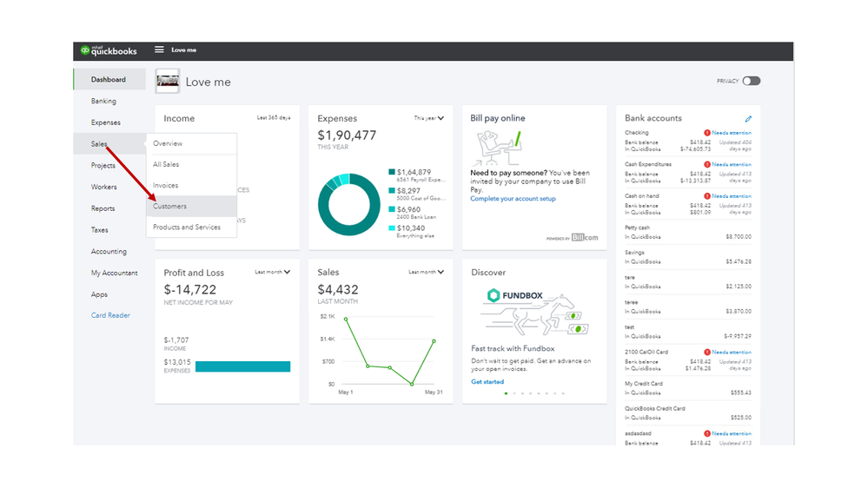868x488 pixels.
Task: Open Profit and Loss 'Last month' dropdown
Action: click(x=272, y=272)
